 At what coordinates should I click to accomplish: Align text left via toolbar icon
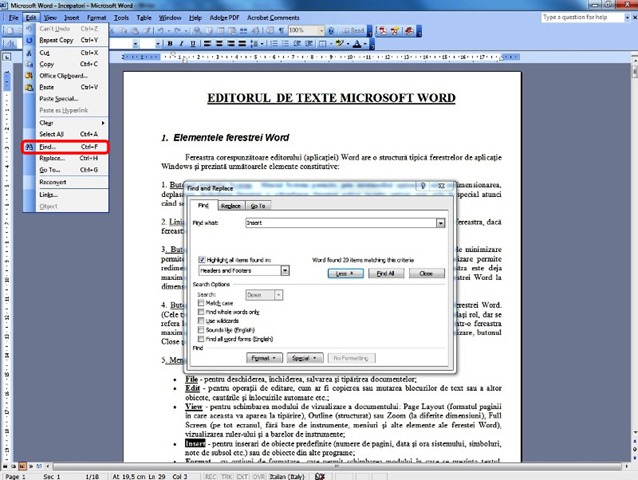(208, 44)
